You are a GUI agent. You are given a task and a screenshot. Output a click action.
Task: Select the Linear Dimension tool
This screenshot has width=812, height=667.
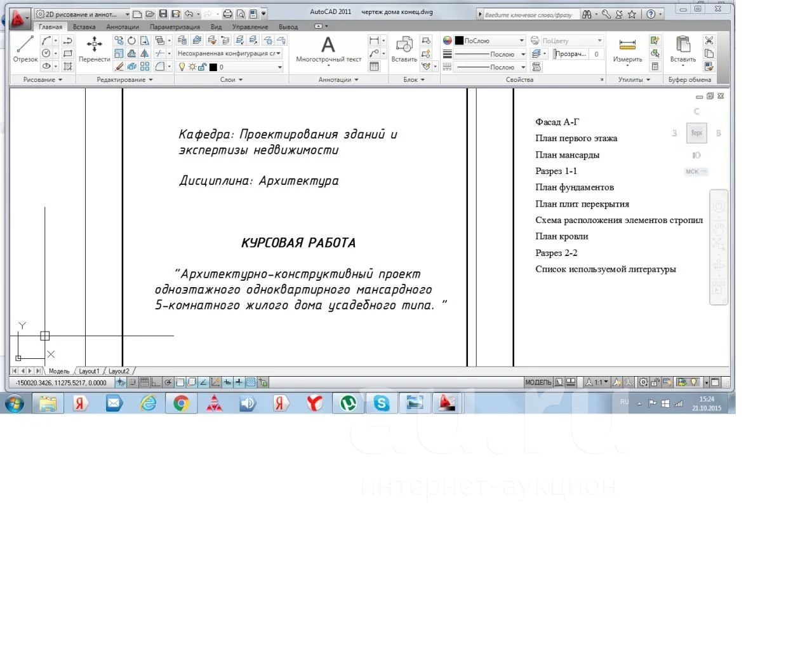[374, 40]
